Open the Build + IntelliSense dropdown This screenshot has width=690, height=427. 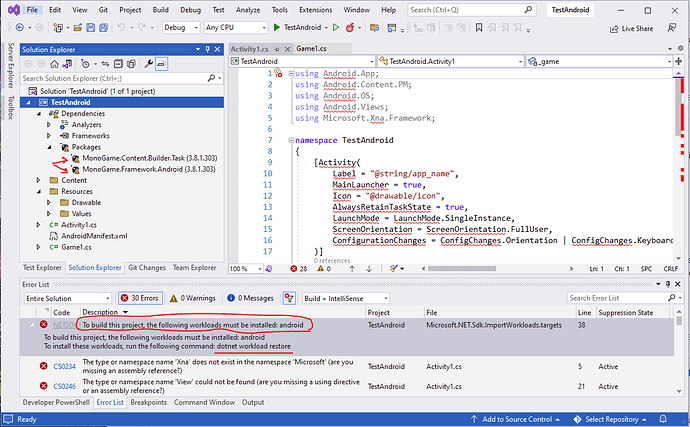click(346, 298)
